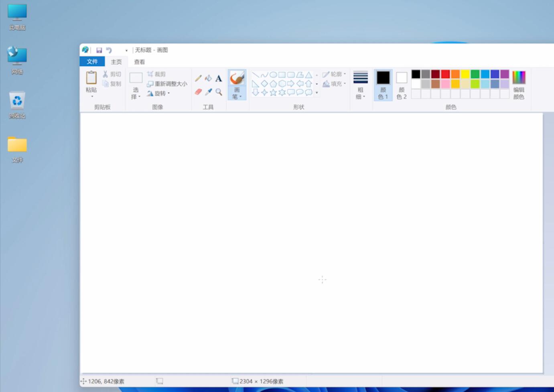Pick the Color picker eyedropper tool

(208, 92)
